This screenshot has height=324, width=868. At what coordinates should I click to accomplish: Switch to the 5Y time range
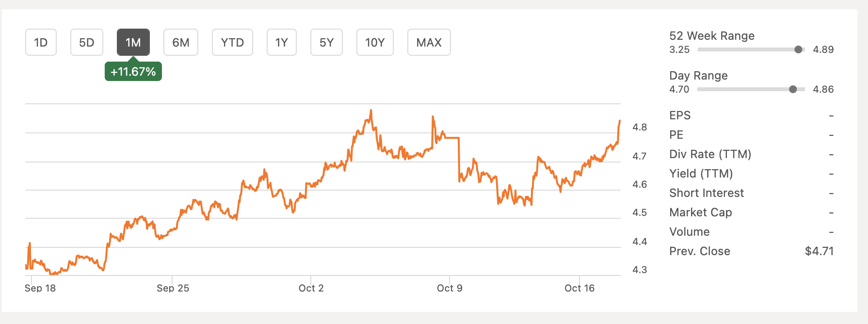[x=326, y=42]
